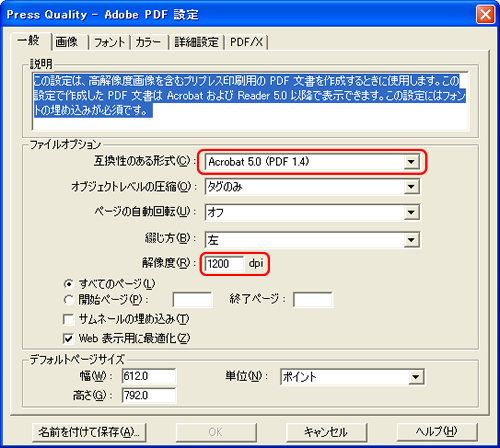Select the カラー tab
The width and height of the screenshot is (500, 448).
pyautogui.click(x=149, y=42)
